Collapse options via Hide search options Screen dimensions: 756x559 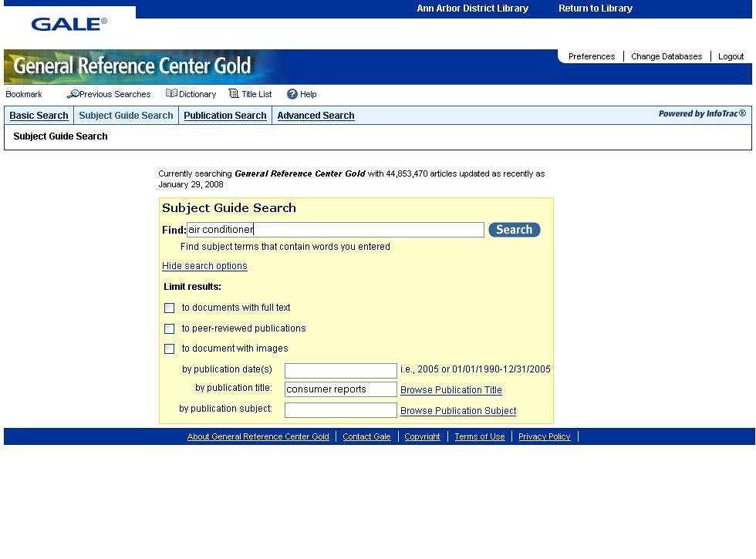pyautogui.click(x=204, y=266)
